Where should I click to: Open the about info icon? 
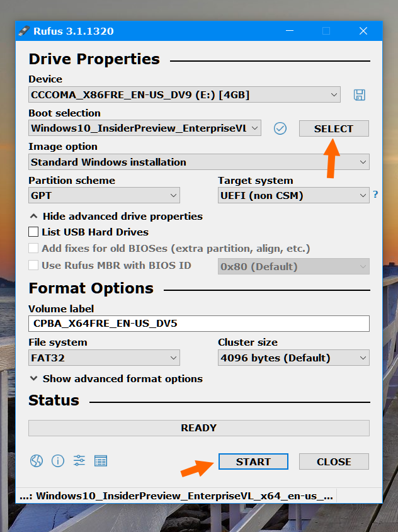click(x=58, y=461)
